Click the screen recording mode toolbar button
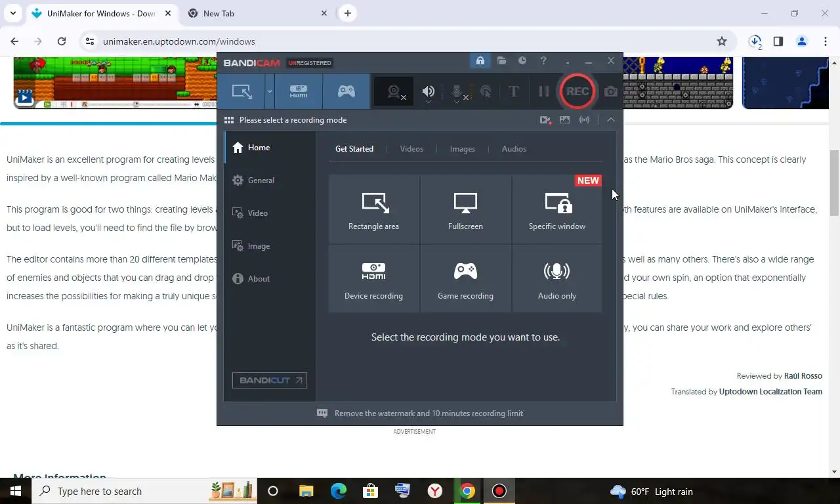Screen dimensions: 840x504 pyautogui.click(x=241, y=91)
